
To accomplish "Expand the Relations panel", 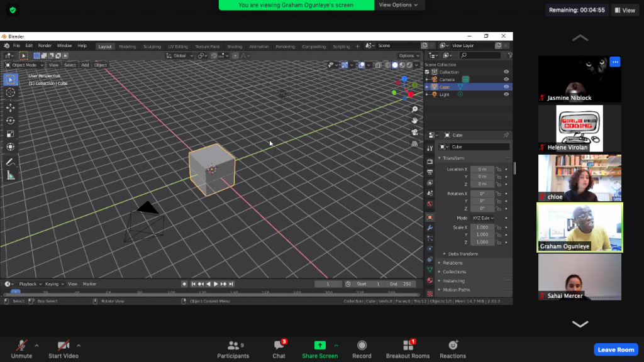I will coord(453,263).
